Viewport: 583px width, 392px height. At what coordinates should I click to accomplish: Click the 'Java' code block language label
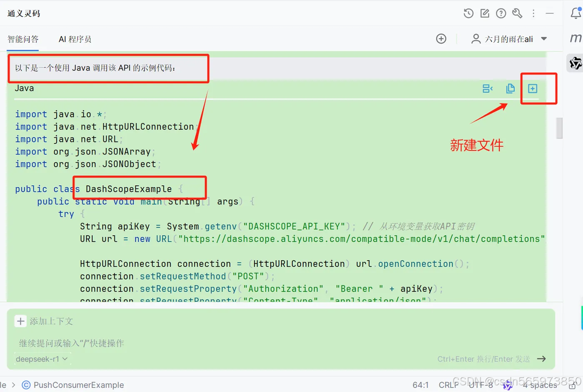click(24, 88)
